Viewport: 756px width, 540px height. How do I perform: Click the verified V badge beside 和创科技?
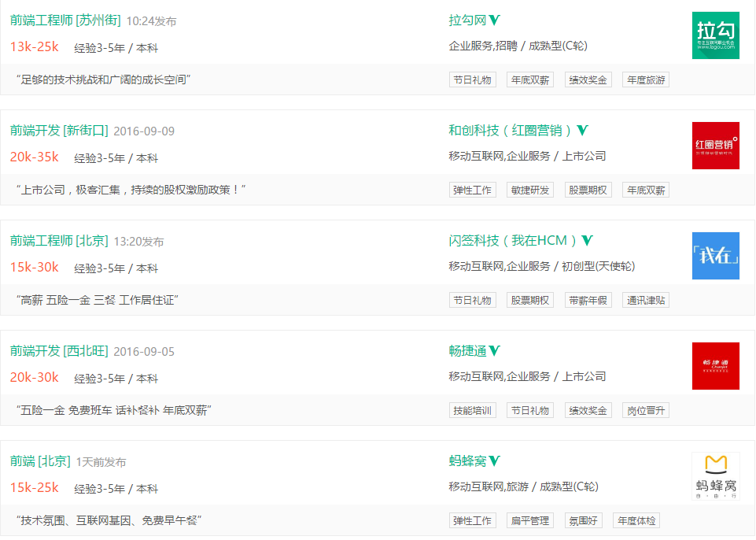point(582,130)
